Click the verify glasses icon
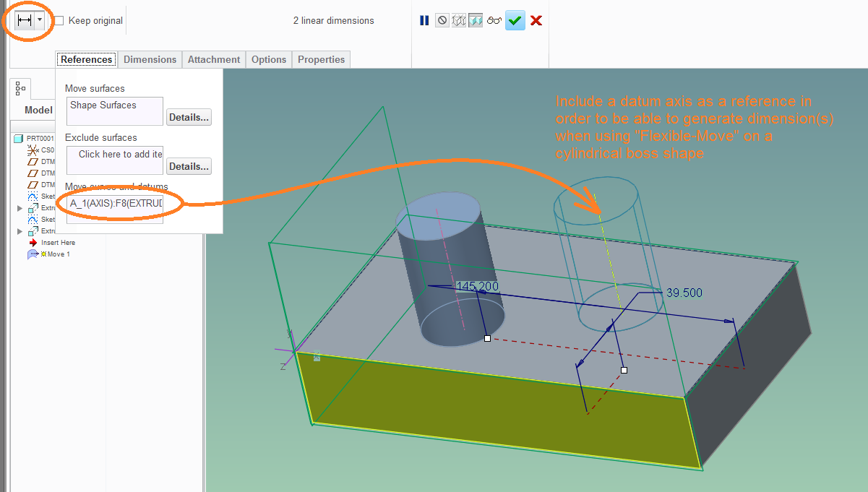This screenshot has height=492, width=868. point(494,21)
